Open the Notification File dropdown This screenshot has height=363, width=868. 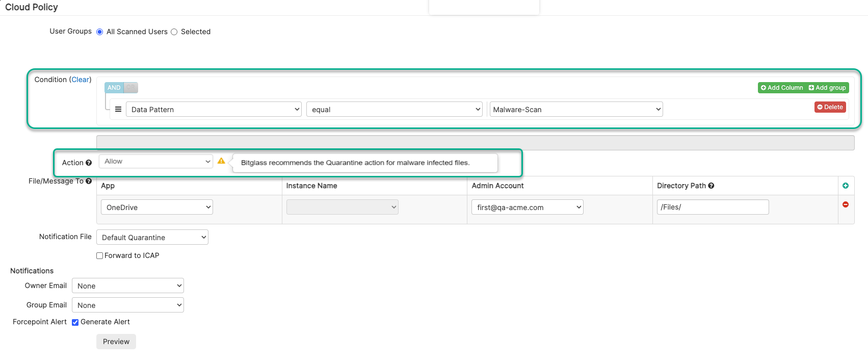coord(152,237)
